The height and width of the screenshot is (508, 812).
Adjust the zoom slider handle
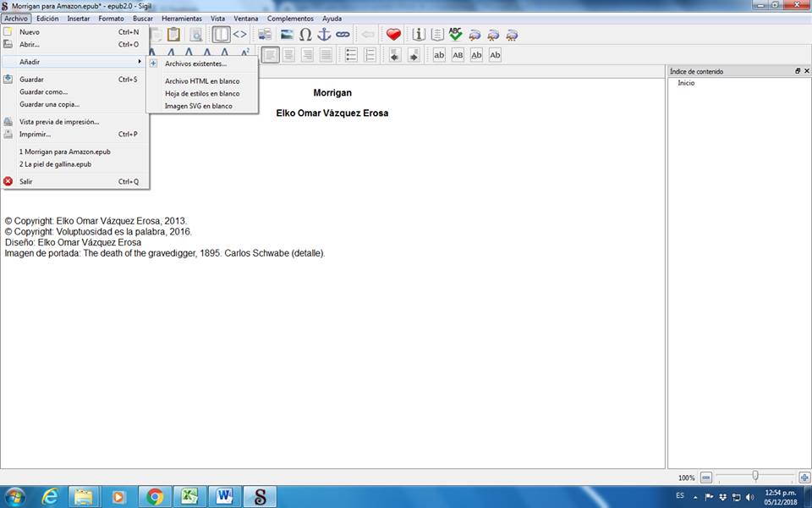[x=754, y=477]
